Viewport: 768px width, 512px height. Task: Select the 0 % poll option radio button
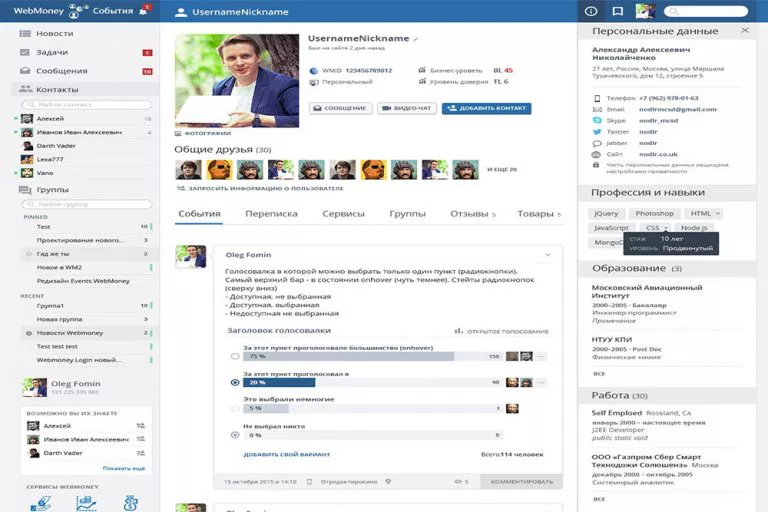pyautogui.click(x=235, y=435)
